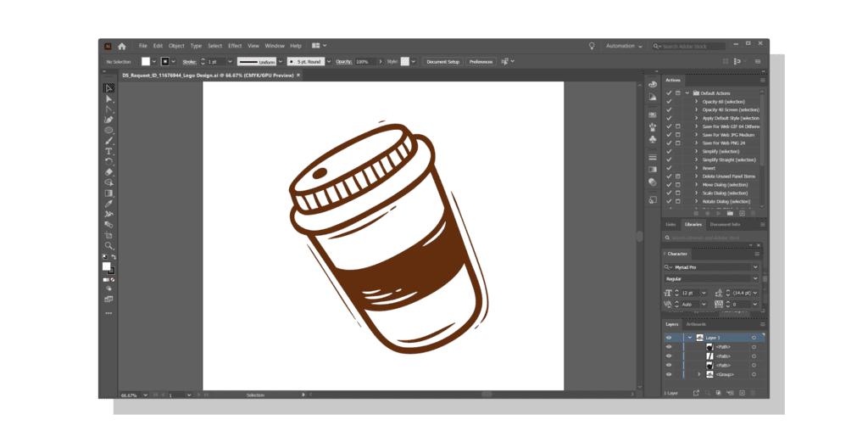
Task: Switch to the Artboards tab
Action: 696,324
